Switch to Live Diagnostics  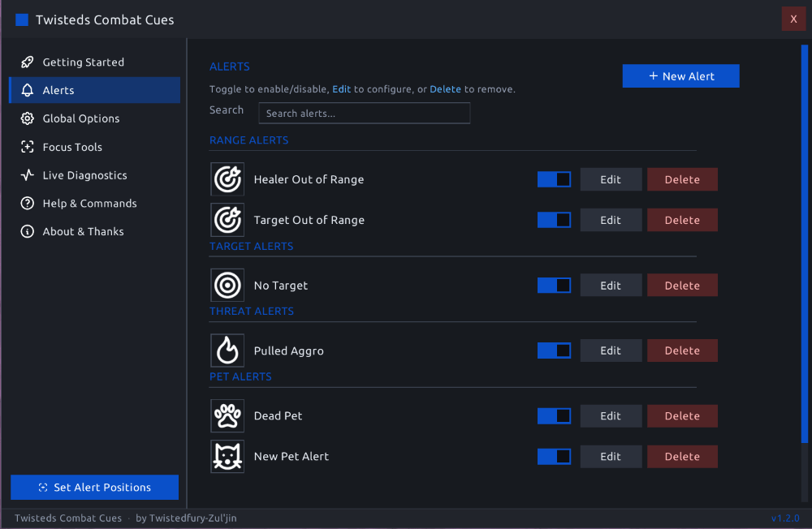pos(95,175)
